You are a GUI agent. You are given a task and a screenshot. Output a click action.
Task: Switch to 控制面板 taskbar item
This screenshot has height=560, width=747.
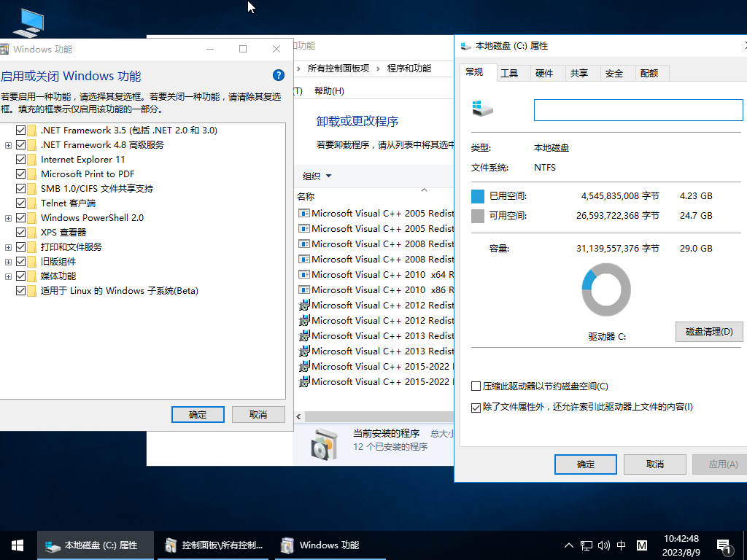click(x=214, y=545)
